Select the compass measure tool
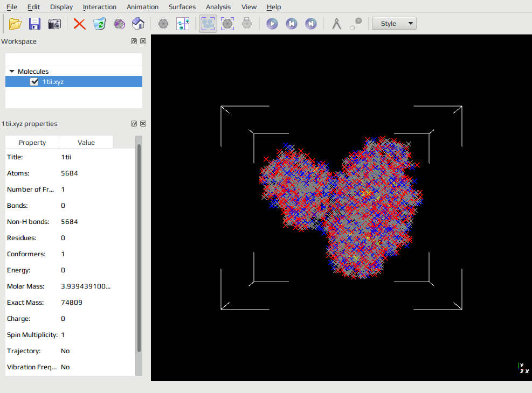 [x=336, y=24]
